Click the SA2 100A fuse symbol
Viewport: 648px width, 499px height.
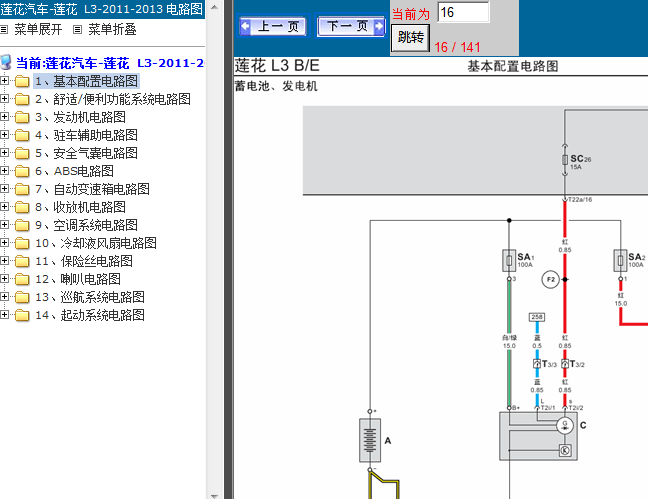point(620,260)
